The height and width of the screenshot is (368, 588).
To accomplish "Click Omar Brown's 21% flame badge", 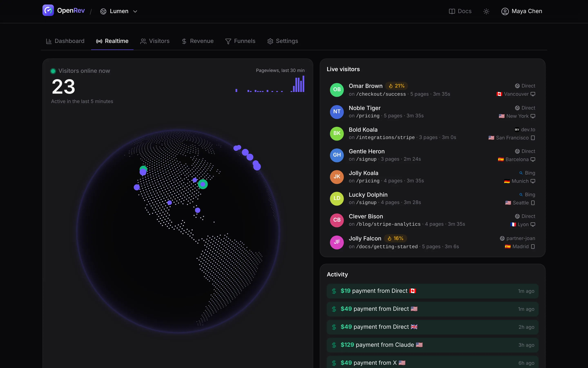I will click(x=396, y=86).
